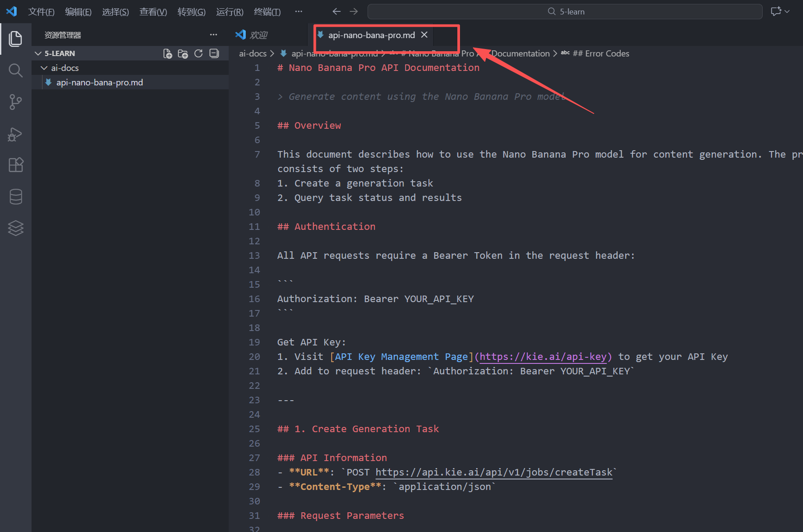Collapse all folders in the explorer

click(x=214, y=53)
